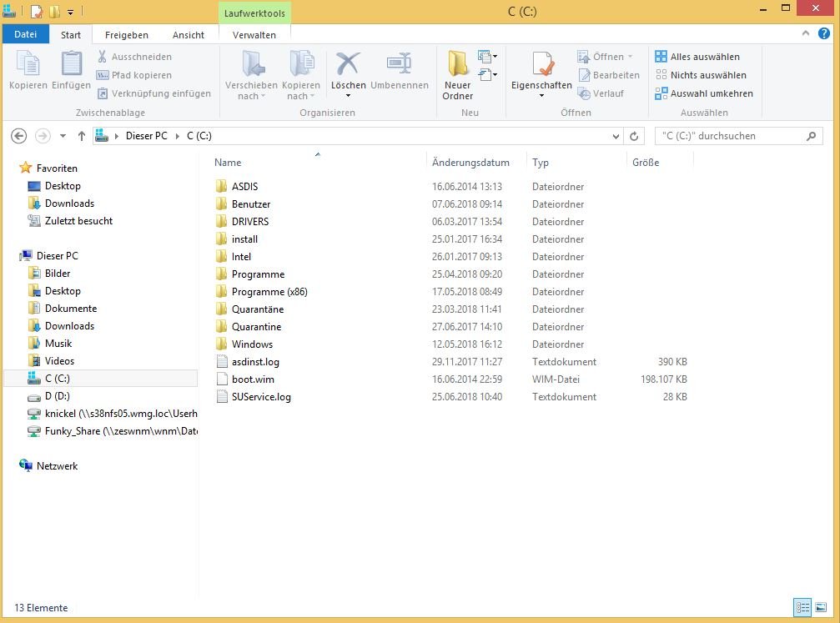
Task: Switch to the Start tab
Action: (71, 35)
